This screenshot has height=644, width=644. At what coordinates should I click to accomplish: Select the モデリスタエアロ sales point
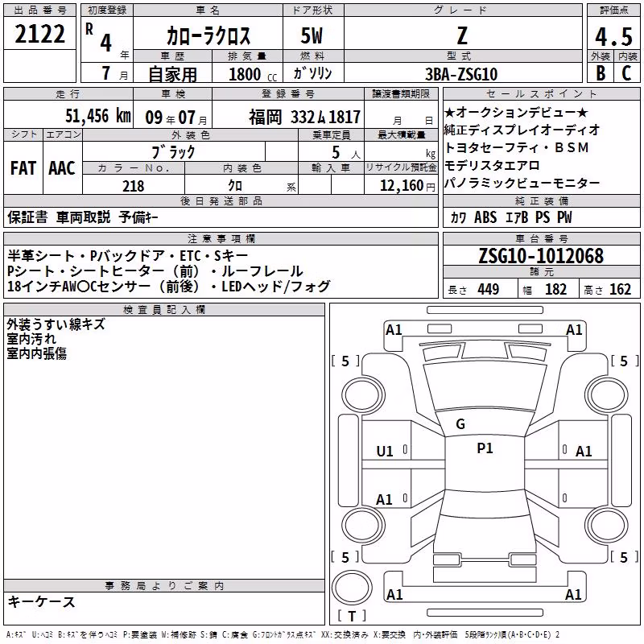point(492,166)
